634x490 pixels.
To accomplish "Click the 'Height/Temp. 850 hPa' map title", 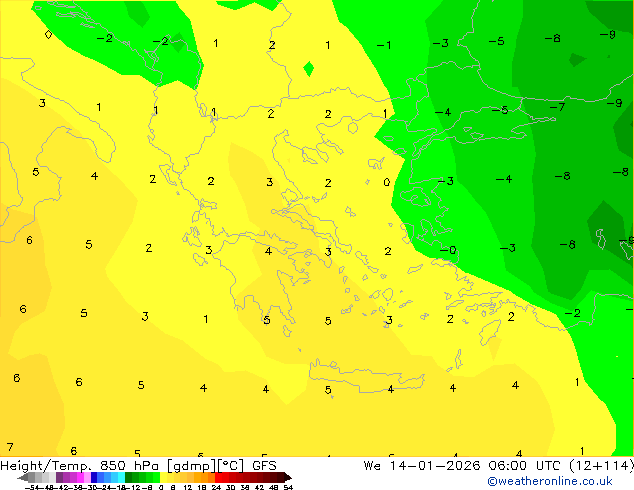I will [80, 466].
